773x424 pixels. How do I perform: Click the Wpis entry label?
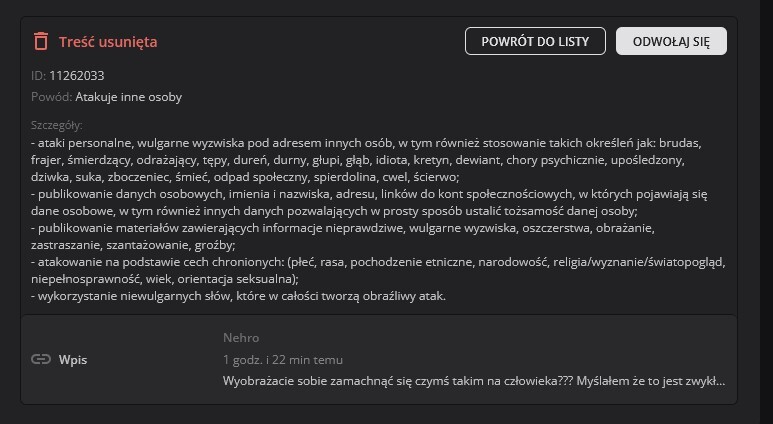click(x=73, y=359)
